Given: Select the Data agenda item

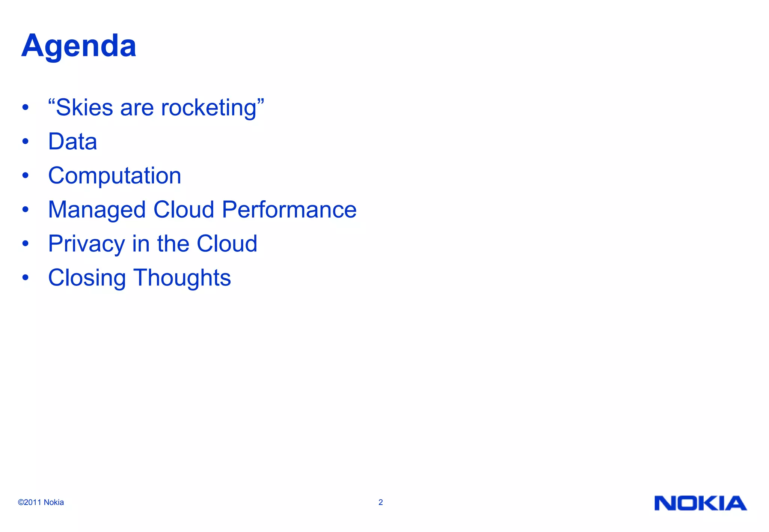Looking at the screenshot, I should coord(72,141).
